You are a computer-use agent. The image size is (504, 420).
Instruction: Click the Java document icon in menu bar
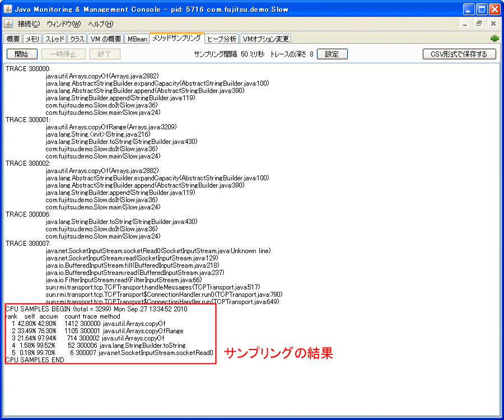click(x=8, y=24)
